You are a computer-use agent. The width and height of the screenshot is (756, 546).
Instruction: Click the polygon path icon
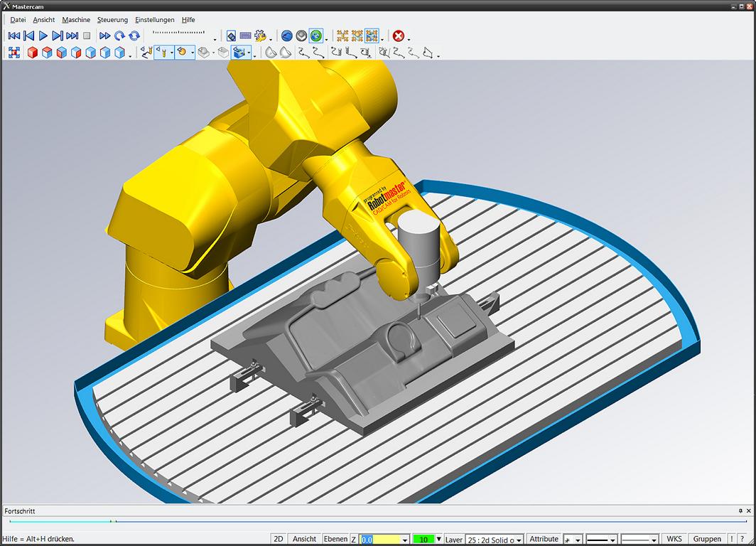(x=428, y=53)
